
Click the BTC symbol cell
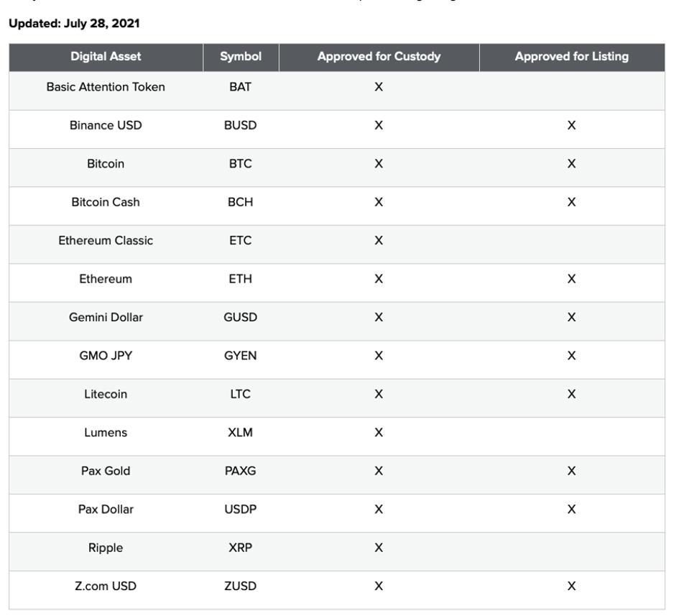pos(240,164)
